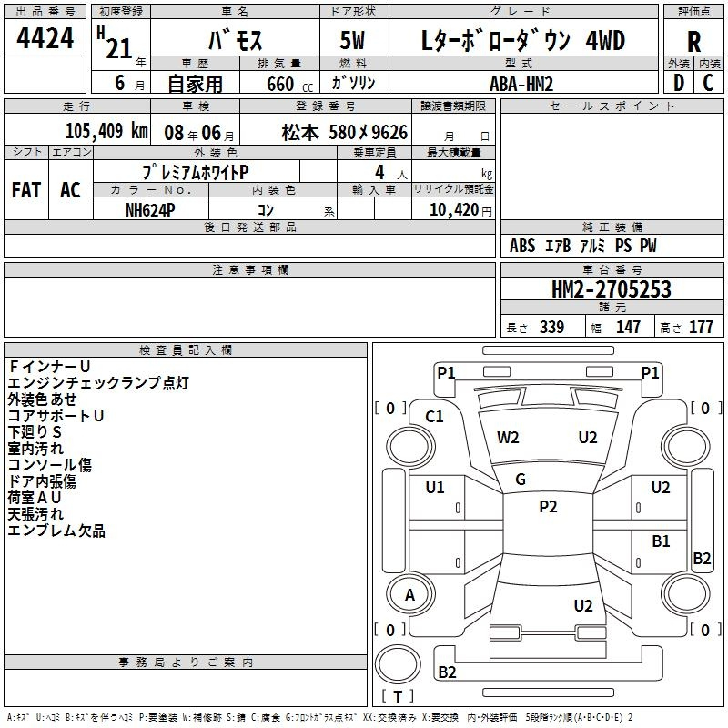The width and height of the screenshot is (728, 728).
Task: Select grade Lターボ ローダウン 4WD
Action: click(x=522, y=40)
